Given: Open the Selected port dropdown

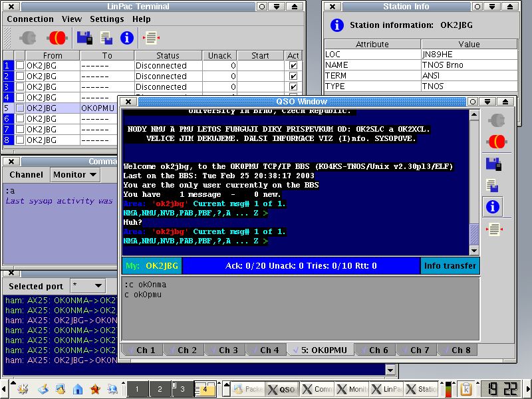Looking at the screenshot, I should pyautogui.click(x=88, y=286).
